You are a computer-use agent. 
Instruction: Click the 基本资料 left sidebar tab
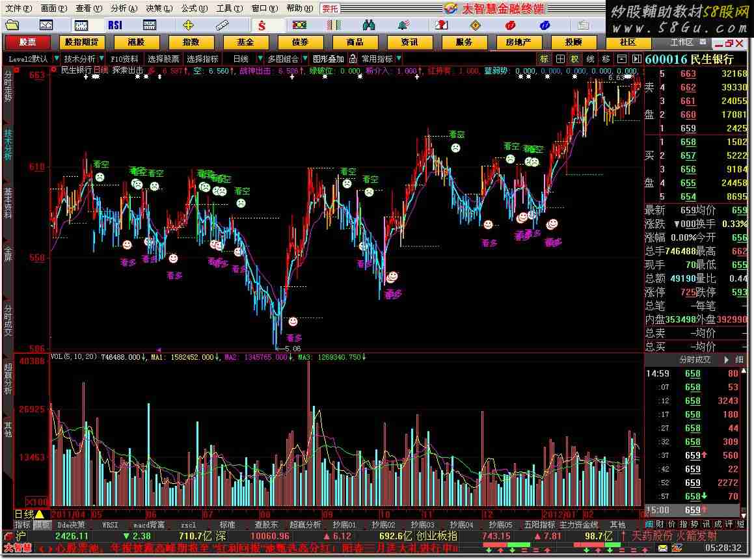[x=8, y=204]
